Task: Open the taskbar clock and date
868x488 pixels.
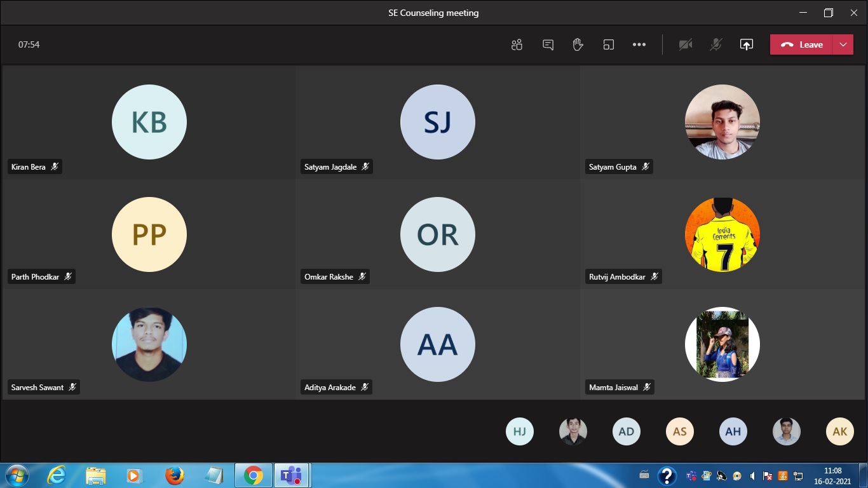Action: 832,476
